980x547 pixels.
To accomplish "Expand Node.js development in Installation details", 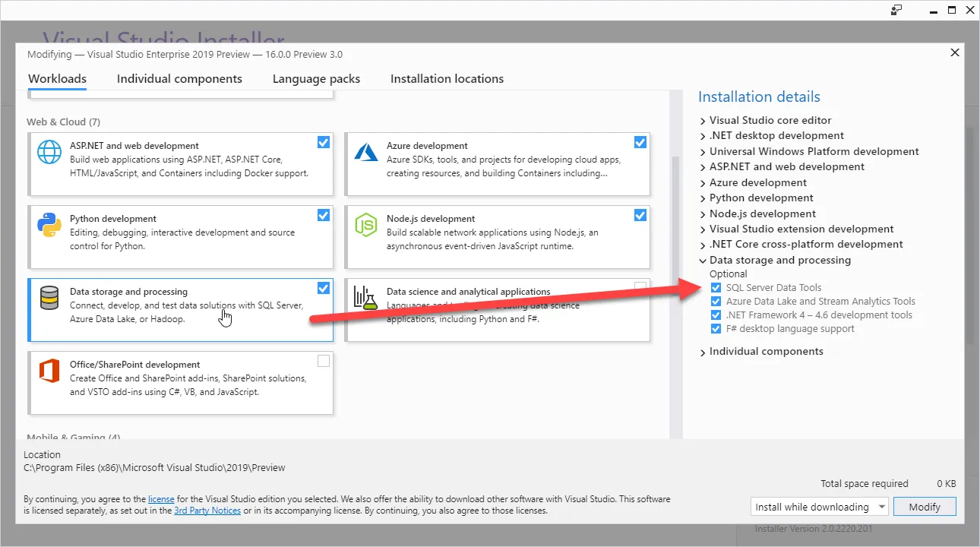I will [x=703, y=214].
